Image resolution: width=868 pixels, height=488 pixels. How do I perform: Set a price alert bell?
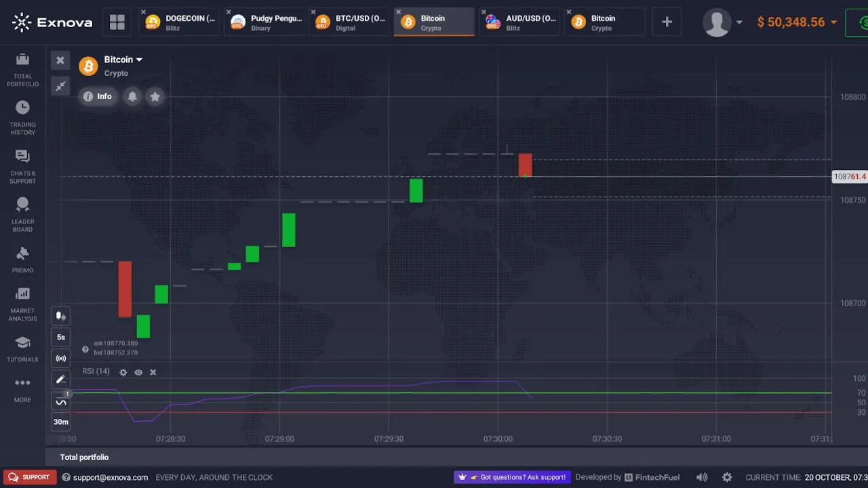[x=132, y=96]
